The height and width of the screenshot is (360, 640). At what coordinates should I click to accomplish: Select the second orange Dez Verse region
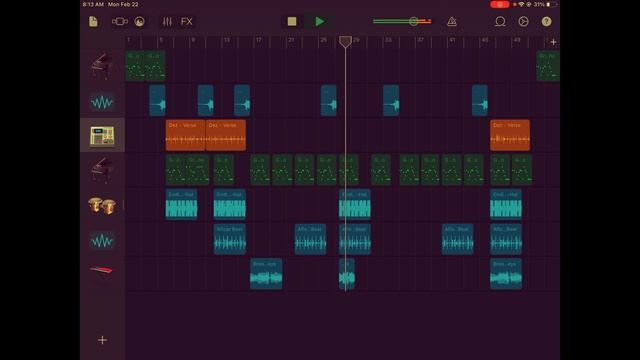pyautogui.click(x=226, y=136)
